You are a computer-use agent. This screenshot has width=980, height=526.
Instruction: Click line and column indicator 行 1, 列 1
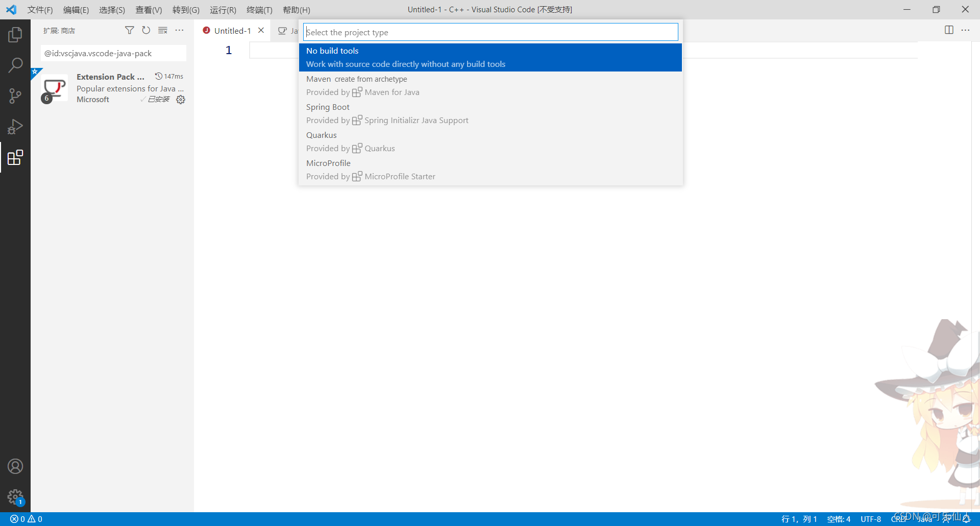[799, 519]
